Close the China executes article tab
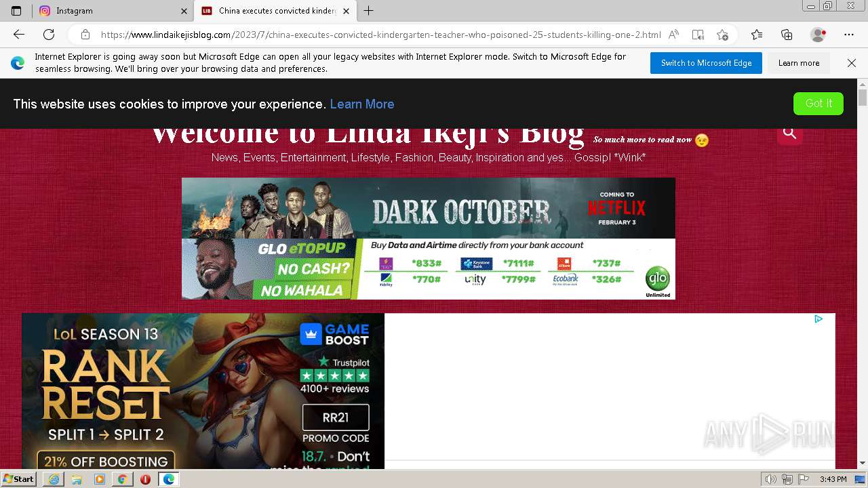Image resolution: width=868 pixels, height=488 pixels. click(346, 11)
